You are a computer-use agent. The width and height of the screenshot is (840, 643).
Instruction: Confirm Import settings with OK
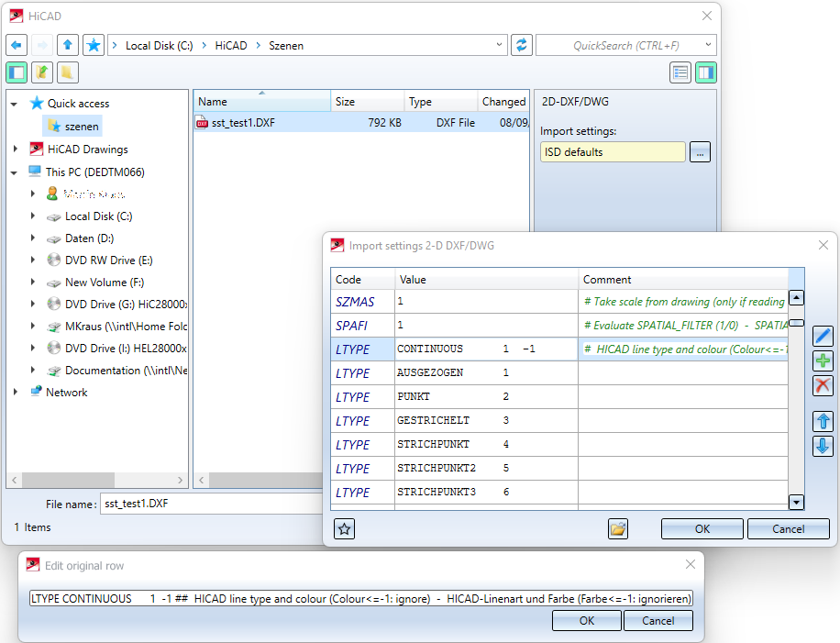point(702,529)
